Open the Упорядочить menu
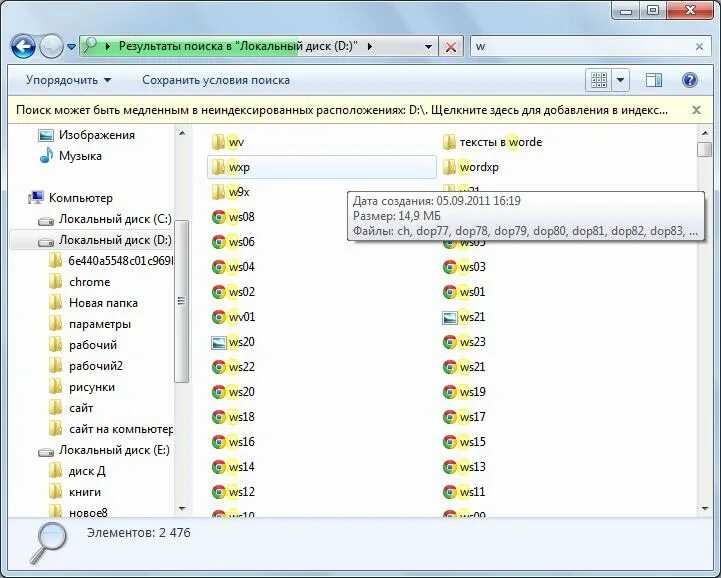This screenshot has height=578, width=721. click(69, 80)
